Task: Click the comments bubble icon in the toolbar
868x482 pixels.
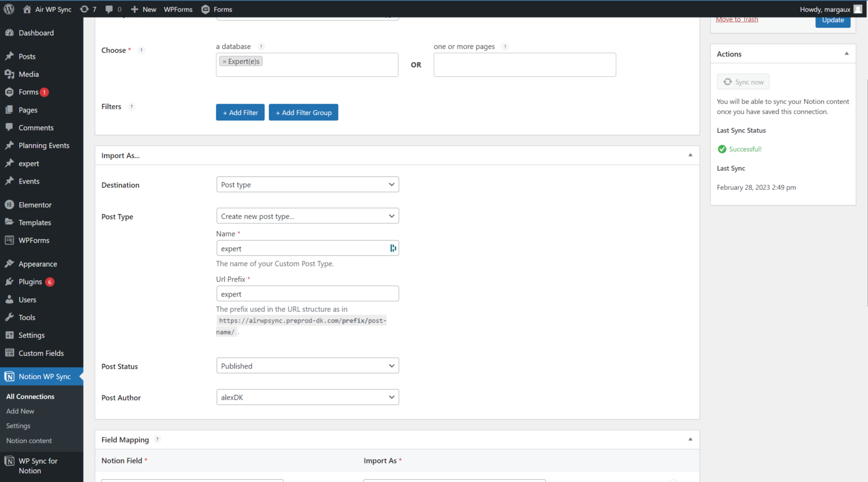Action: point(109,9)
